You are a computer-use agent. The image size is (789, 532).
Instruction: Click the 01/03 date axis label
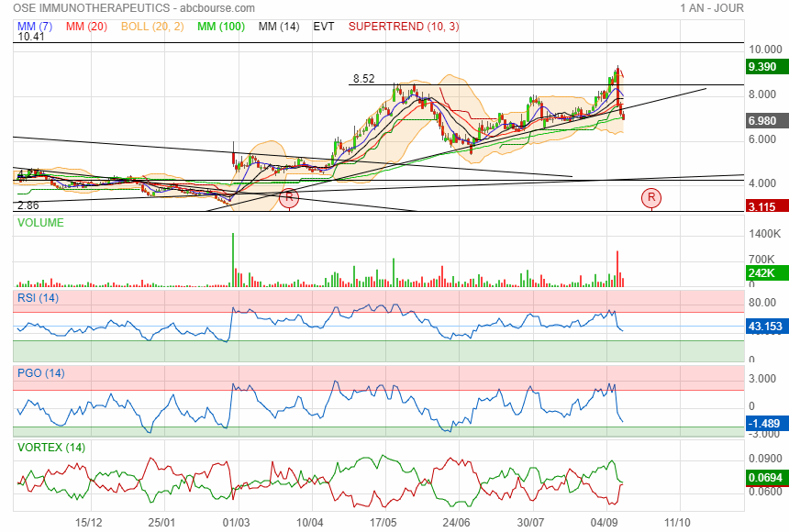pos(236,523)
